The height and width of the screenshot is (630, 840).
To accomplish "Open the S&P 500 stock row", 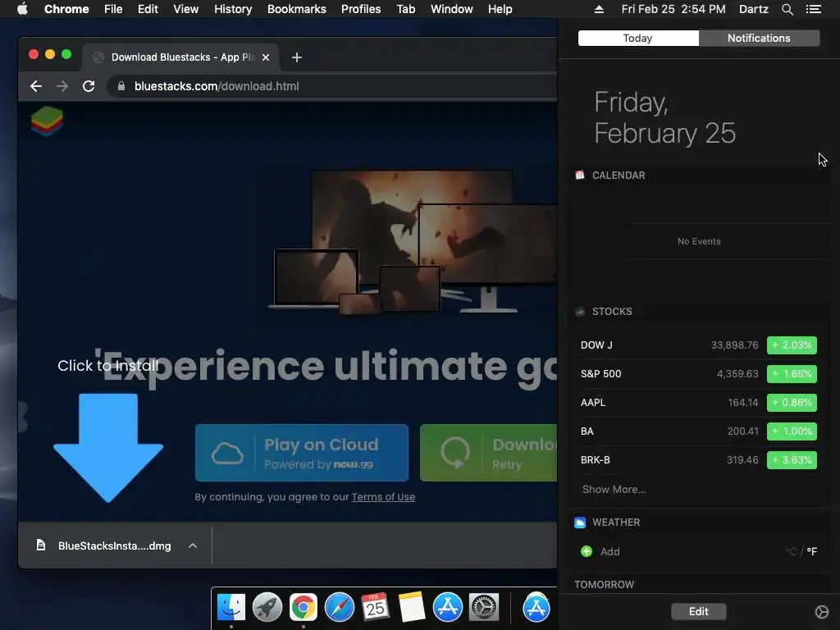I will (699, 374).
